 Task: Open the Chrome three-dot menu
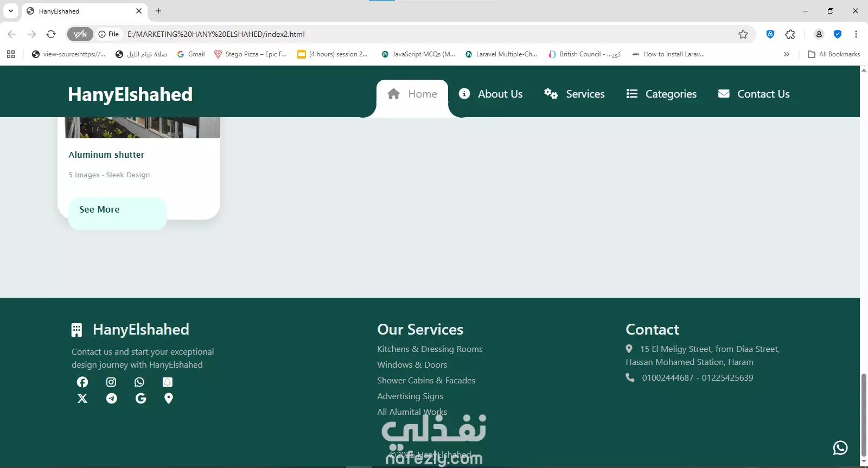(856, 34)
